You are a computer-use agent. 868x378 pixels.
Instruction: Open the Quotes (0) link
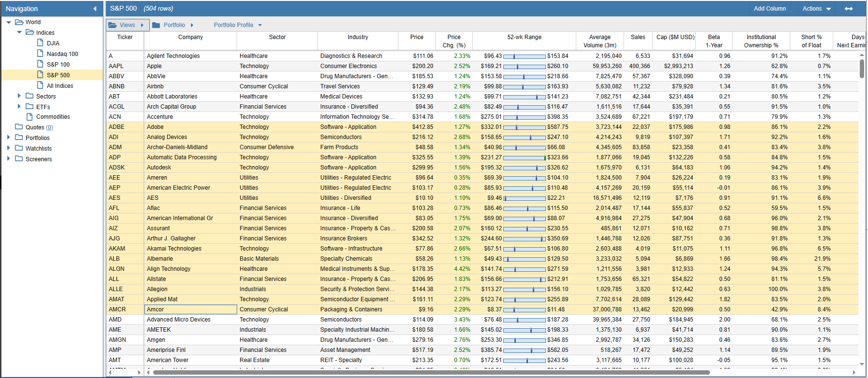50,127
